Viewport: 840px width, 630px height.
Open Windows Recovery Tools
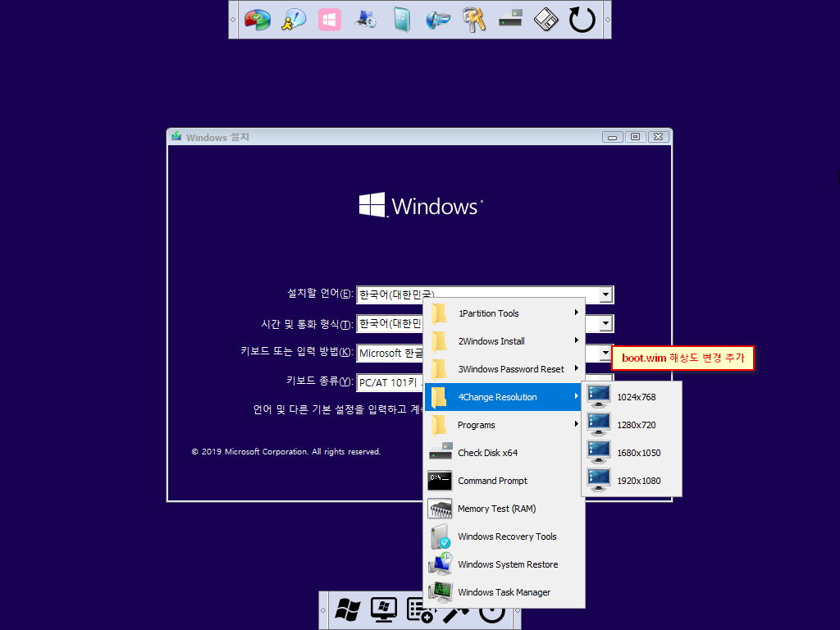(x=504, y=536)
